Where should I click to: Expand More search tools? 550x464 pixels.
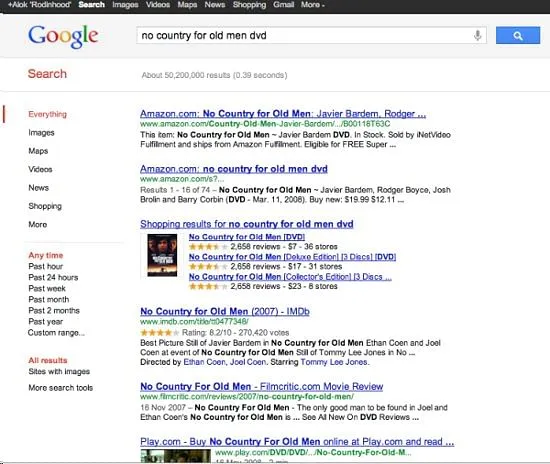pos(61,388)
